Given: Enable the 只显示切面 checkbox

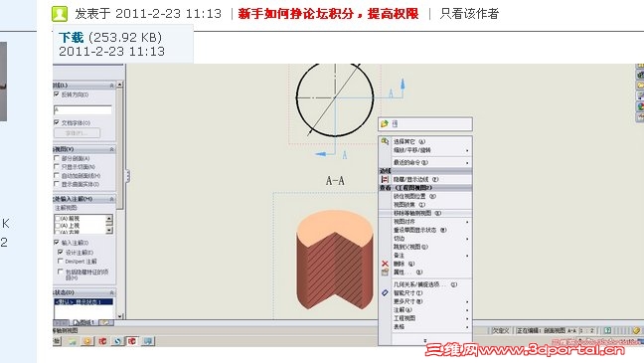Looking at the screenshot, I should (57, 166).
